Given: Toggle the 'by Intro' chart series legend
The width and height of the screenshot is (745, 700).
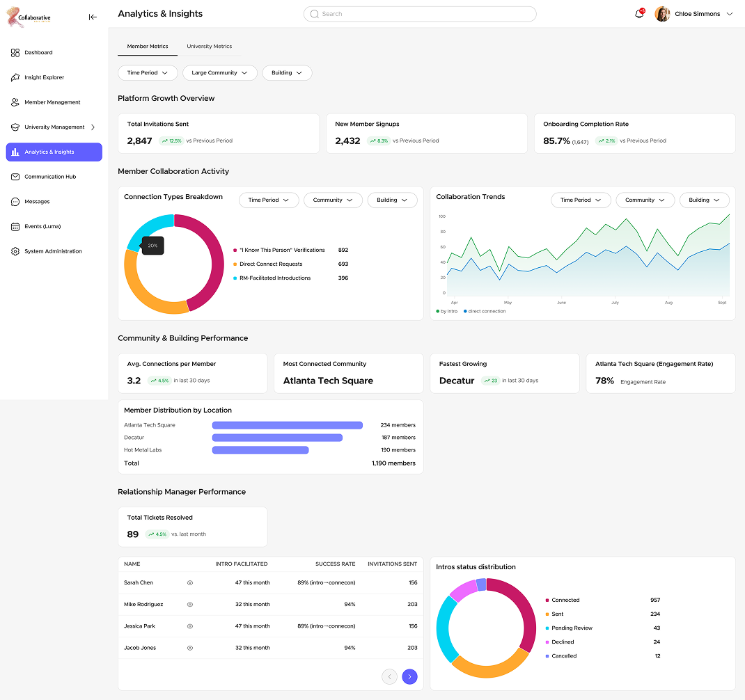Looking at the screenshot, I should [x=446, y=312].
